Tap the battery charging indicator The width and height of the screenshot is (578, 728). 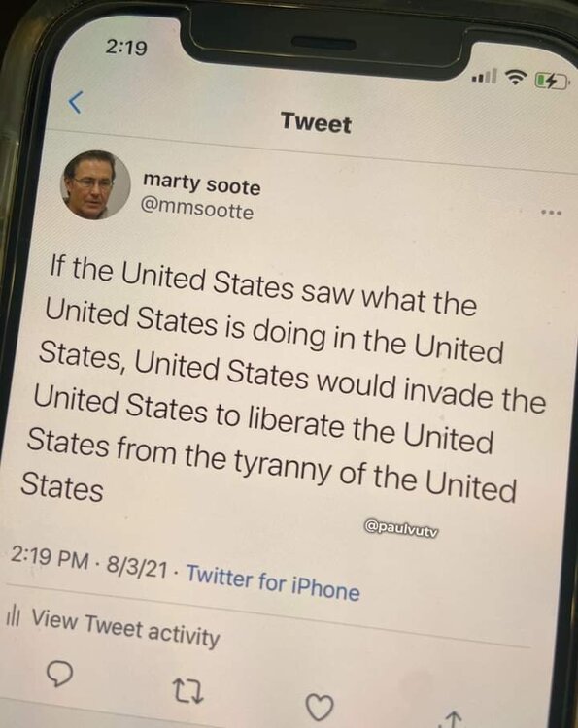click(552, 82)
